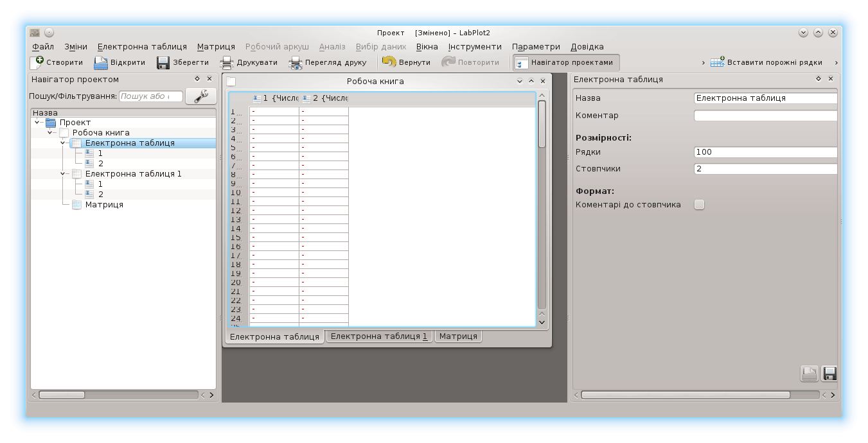Collapse the Робоча книга tree node
Screen dimensions: 868x443
point(50,133)
